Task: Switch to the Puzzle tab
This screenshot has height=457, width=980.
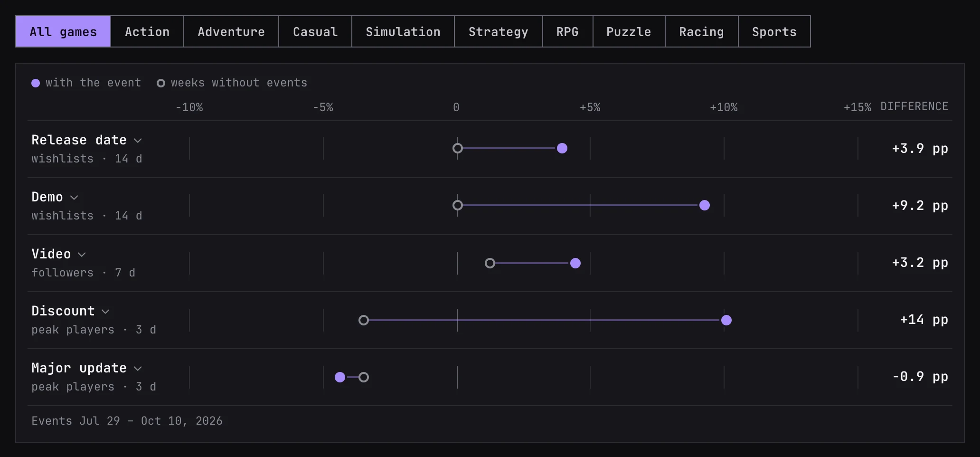Action: pos(629,31)
